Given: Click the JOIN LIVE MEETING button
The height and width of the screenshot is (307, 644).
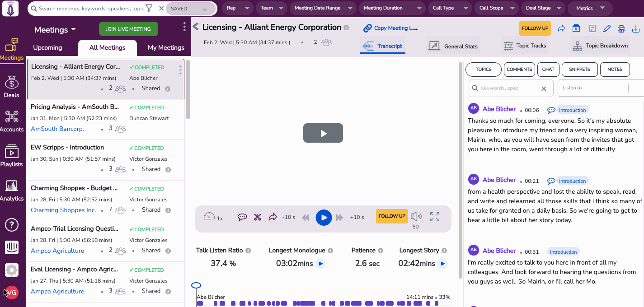Looking at the screenshot, I should pyautogui.click(x=128, y=29).
